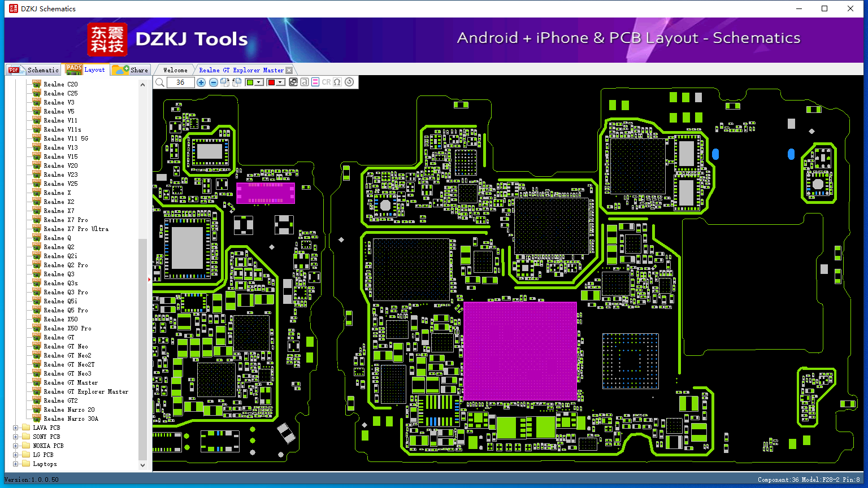Select Realme Narzo 20 in the list
Image resolution: width=868 pixels, height=488 pixels.
(x=70, y=410)
